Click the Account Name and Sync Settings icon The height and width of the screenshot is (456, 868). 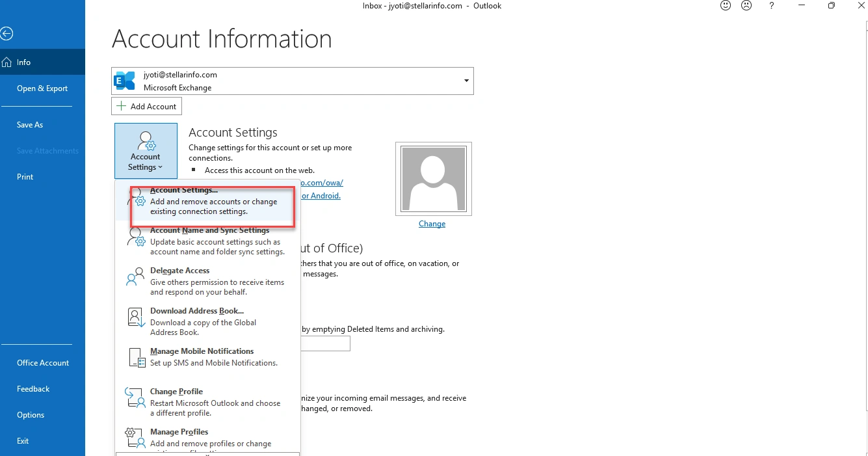coord(136,238)
